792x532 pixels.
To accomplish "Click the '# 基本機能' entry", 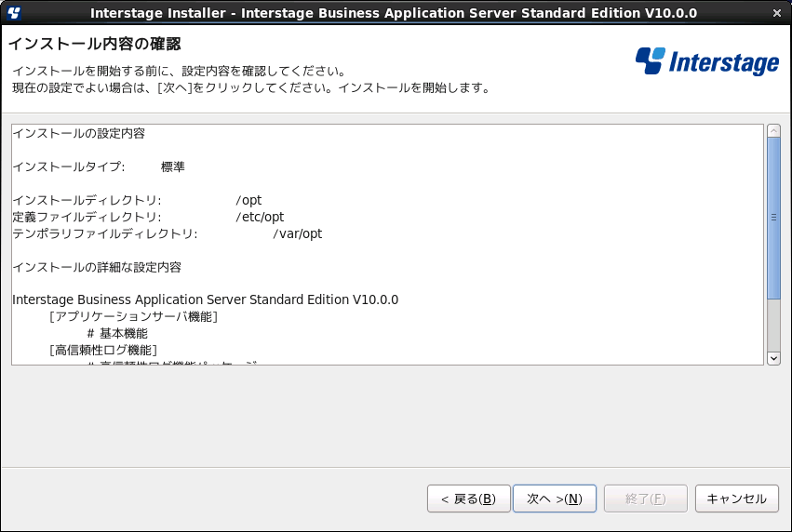I will 117,333.
